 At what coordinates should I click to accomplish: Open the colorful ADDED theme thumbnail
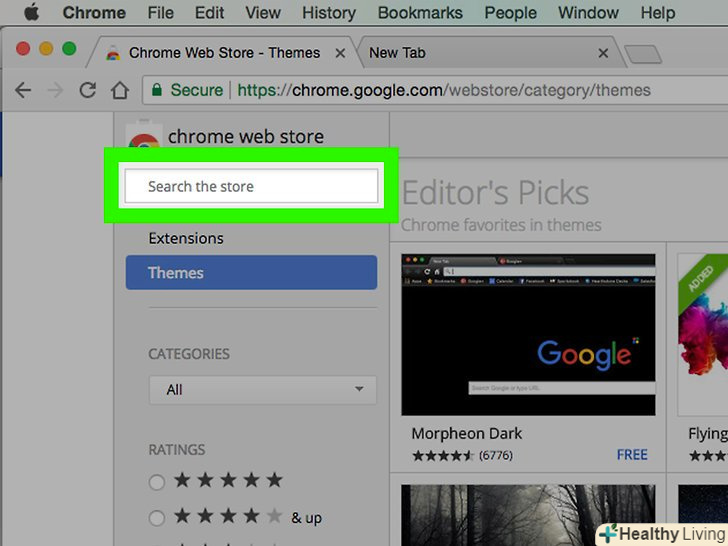pos(702,334)
